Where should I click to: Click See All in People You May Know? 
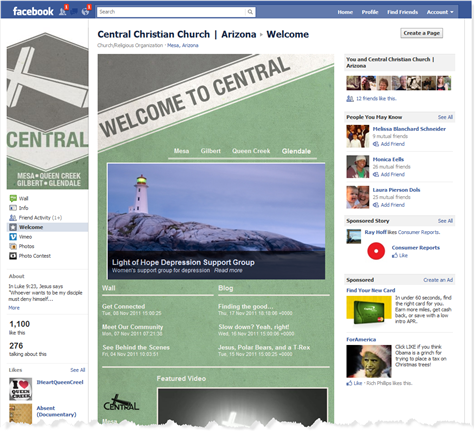(x=445, y=117)
